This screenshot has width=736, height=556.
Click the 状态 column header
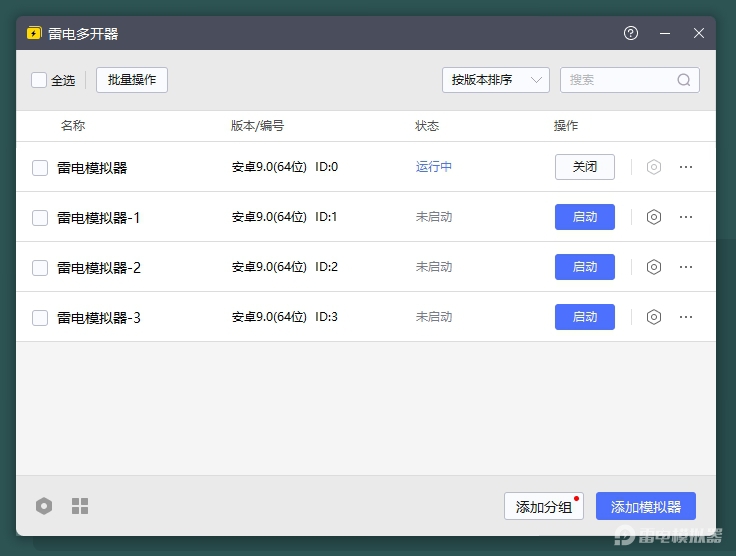(427, 126)
